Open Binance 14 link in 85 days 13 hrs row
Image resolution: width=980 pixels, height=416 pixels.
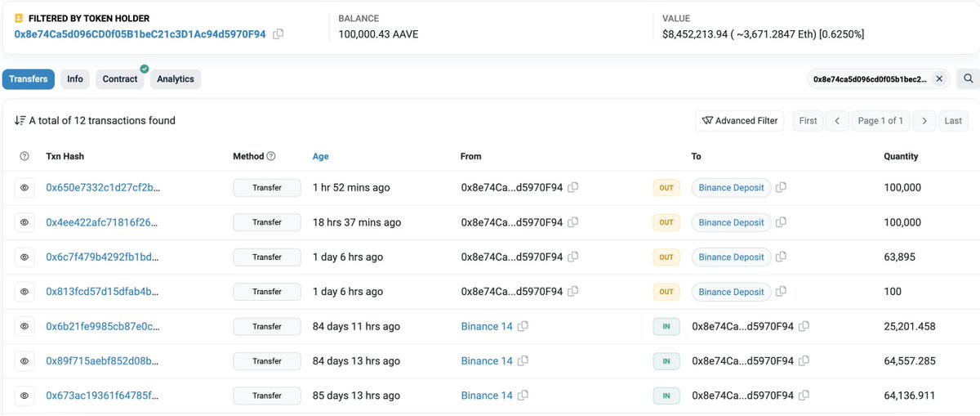[x=487, y=396]
